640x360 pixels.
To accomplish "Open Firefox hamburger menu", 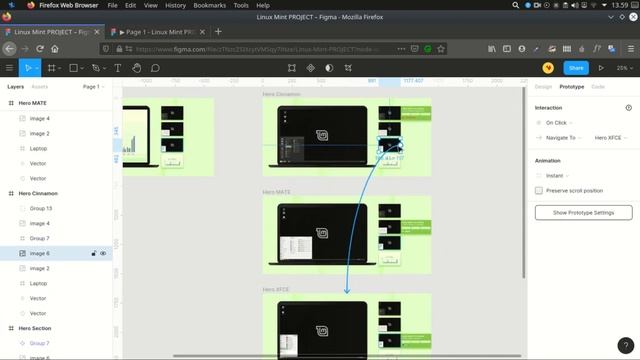I will tap(631, 49).
